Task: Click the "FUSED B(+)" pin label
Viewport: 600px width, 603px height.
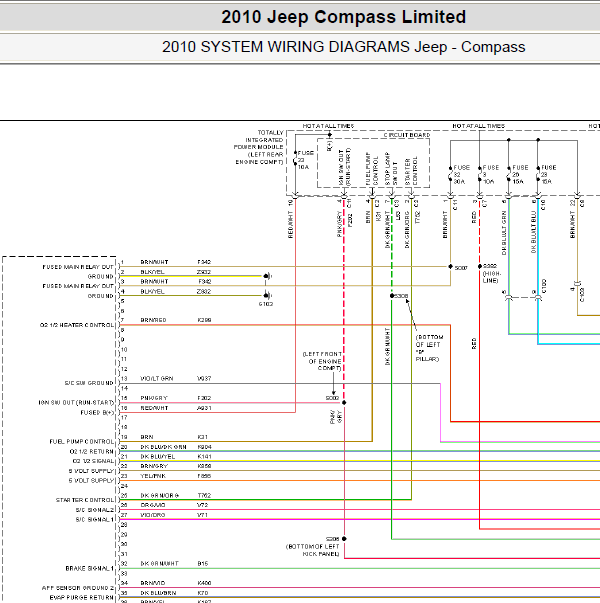Action: (97, 412)
